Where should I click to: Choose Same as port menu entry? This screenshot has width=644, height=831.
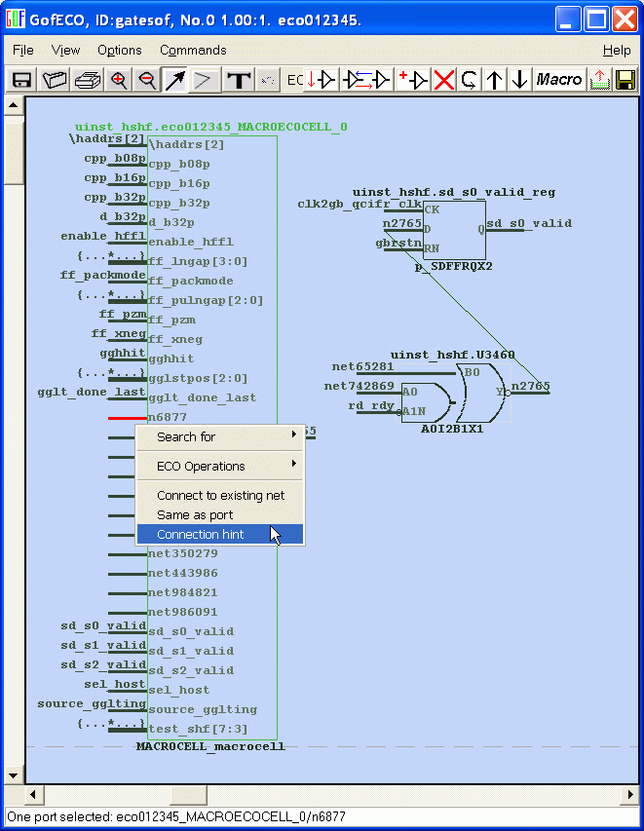pos(195,514)
